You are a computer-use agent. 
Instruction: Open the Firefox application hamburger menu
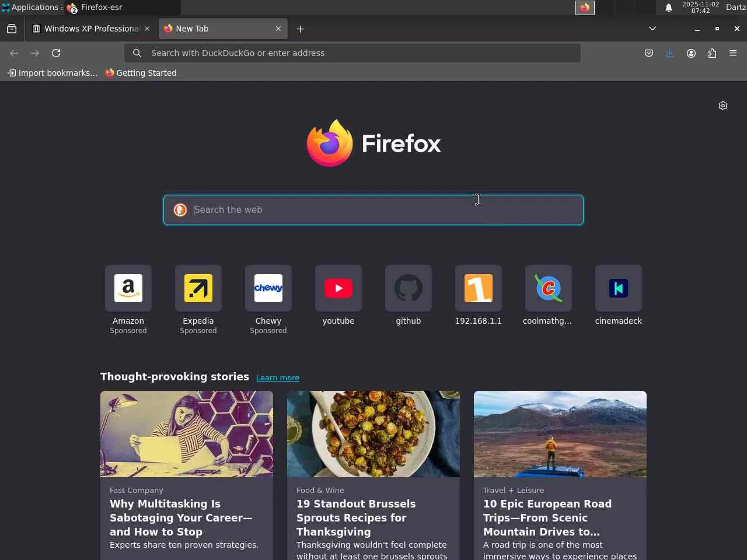coord(733,53)
